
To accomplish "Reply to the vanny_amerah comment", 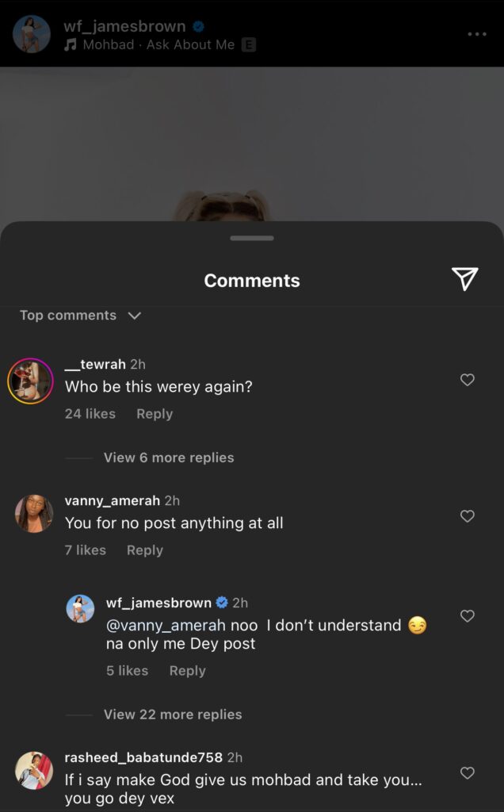I will point(144,550).
